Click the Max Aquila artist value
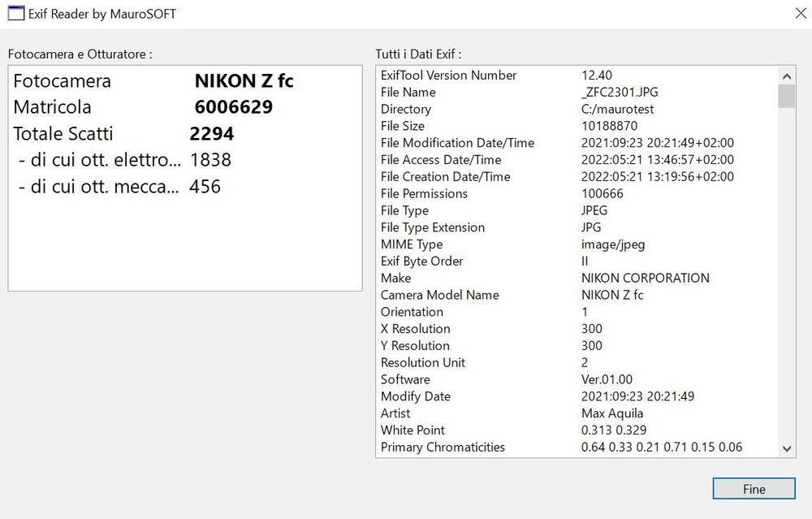The image size is (812, 519). click(x=612, y=413)
